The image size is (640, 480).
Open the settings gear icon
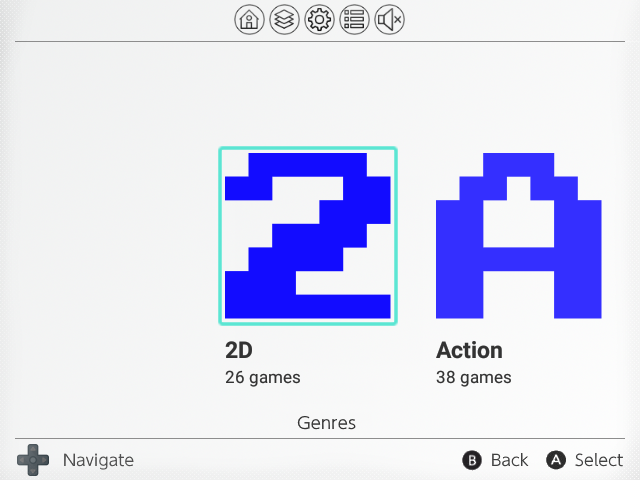coord(319,19)
